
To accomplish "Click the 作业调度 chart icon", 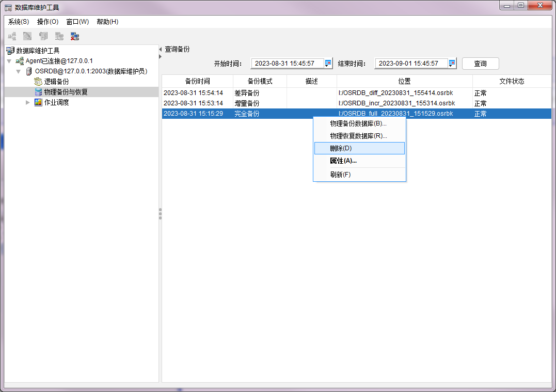I will coord(38,102).
